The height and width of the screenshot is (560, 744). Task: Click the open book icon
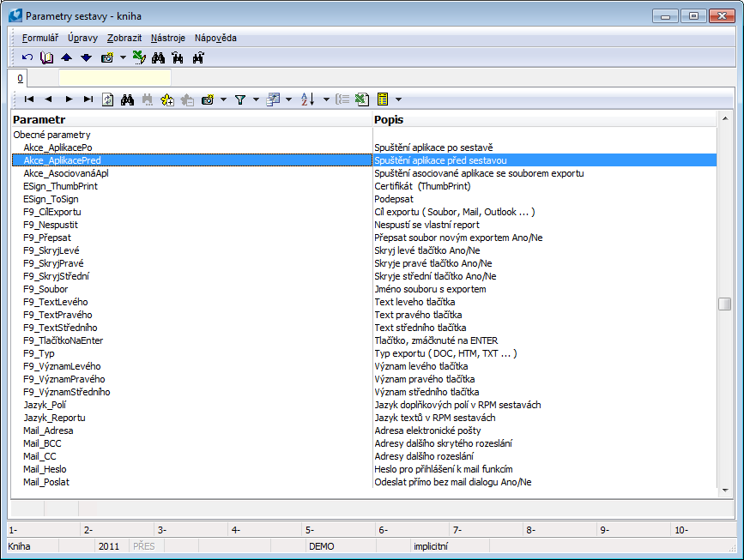pos(47,58)
